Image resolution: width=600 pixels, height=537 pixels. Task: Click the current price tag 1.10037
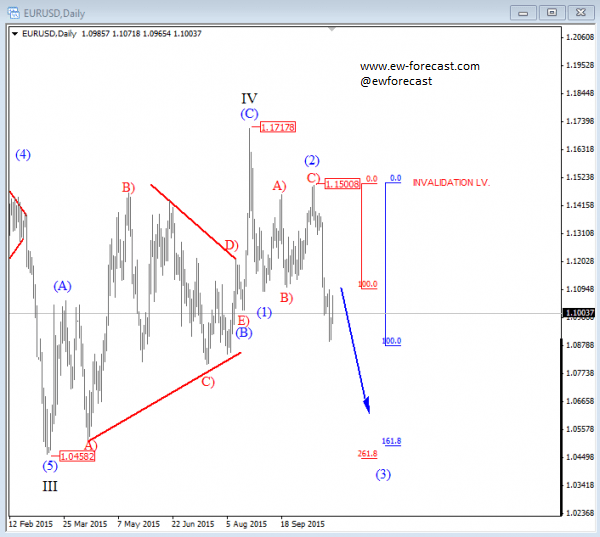pos(581,314)
